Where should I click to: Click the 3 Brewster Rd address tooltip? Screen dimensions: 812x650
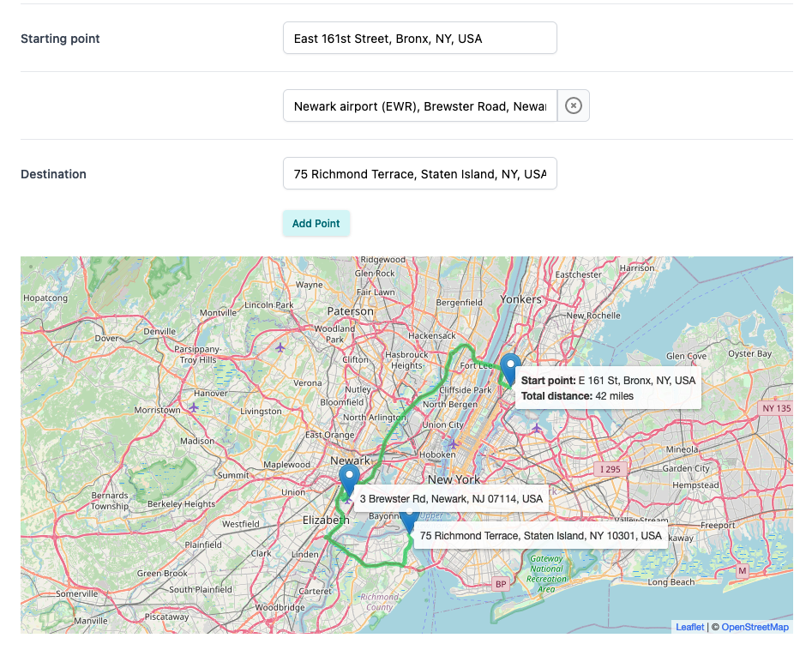450,498
